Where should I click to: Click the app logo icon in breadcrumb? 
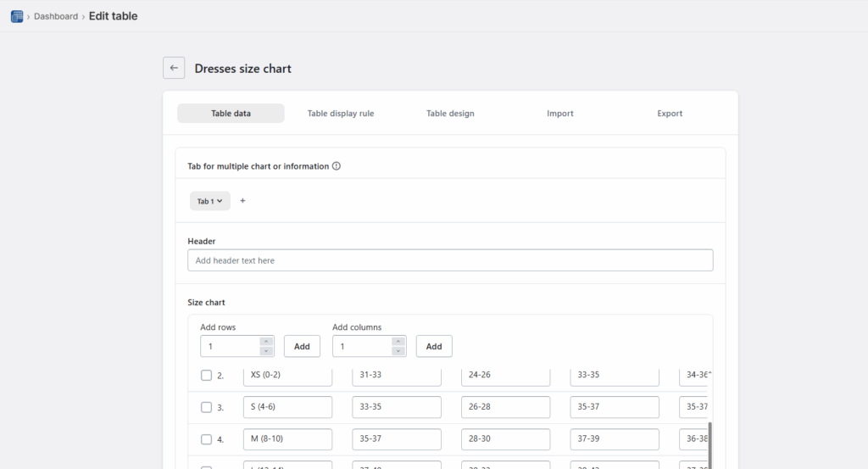(17, 16)
